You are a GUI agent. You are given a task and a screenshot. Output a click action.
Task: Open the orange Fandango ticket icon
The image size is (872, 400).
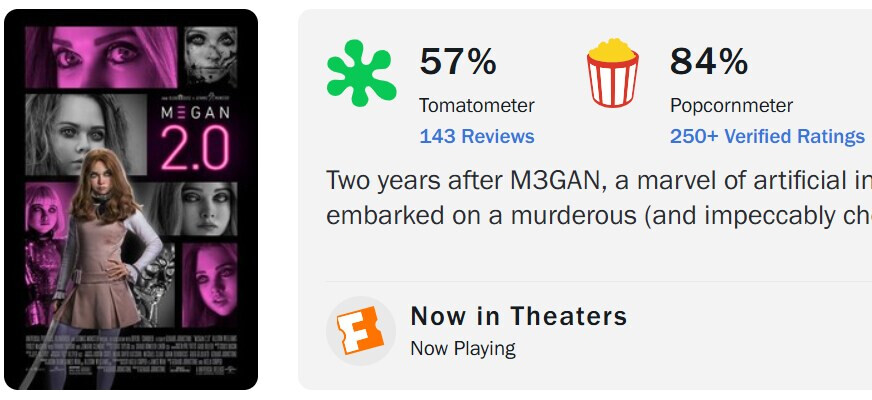click(x=360, y=330)
